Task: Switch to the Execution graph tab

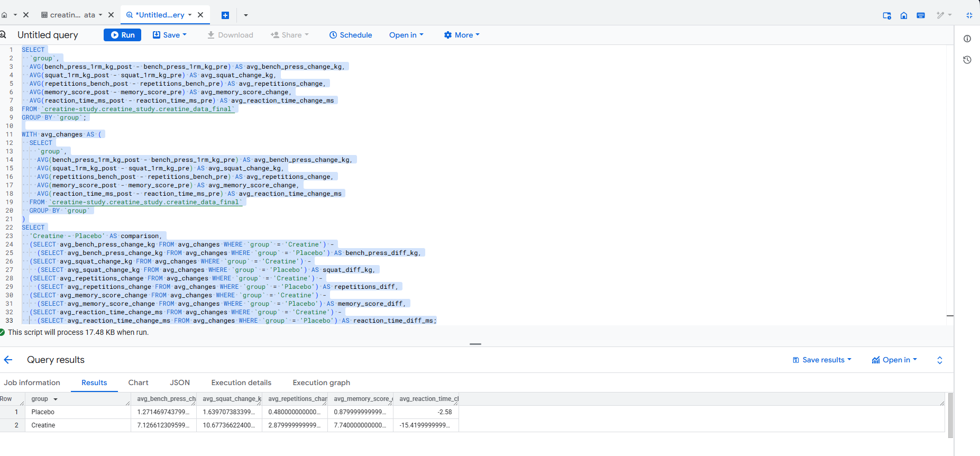Action: tap(321, 382)
